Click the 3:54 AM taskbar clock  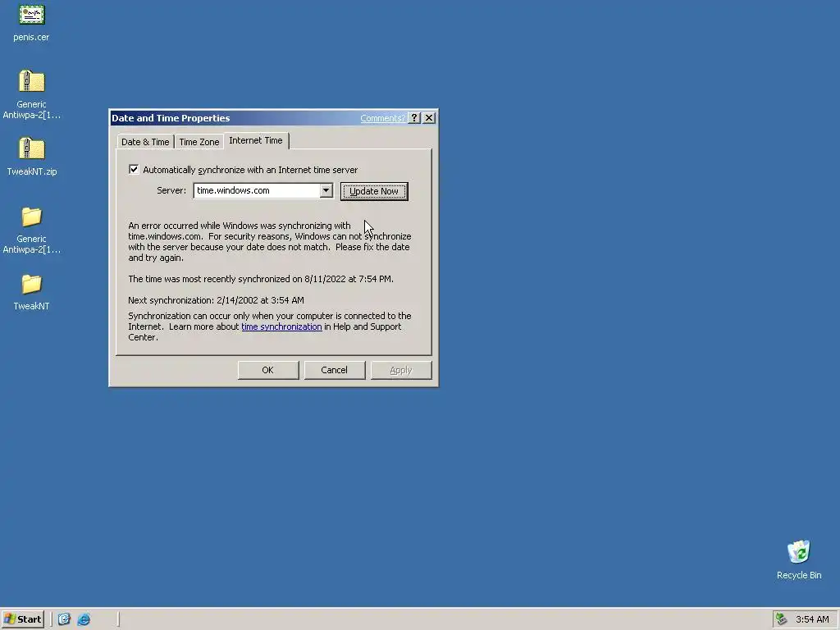click(812, 619)
